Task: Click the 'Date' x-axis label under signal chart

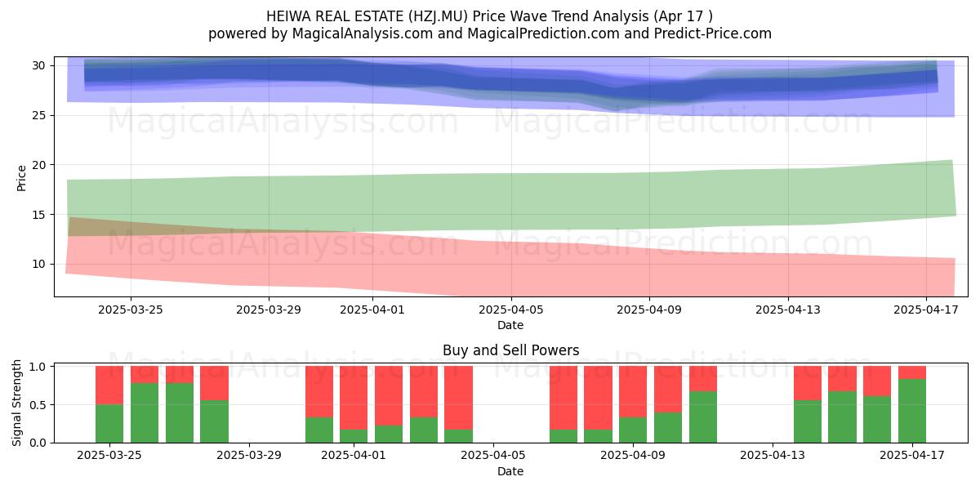Action: pos(510,471)
